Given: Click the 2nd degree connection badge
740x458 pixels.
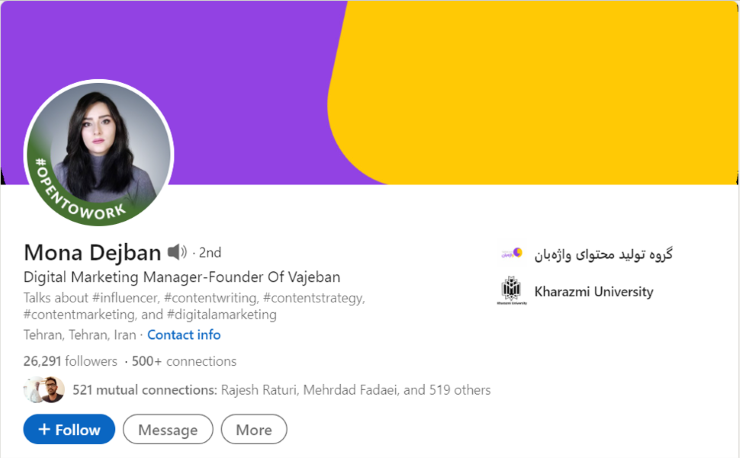Looking at the screenshot, I should pos(210,253).
